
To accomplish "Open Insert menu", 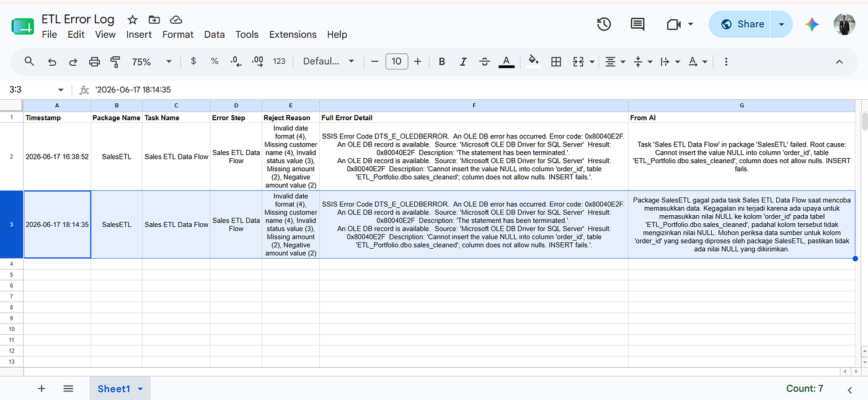I will (x=139, y=35).
